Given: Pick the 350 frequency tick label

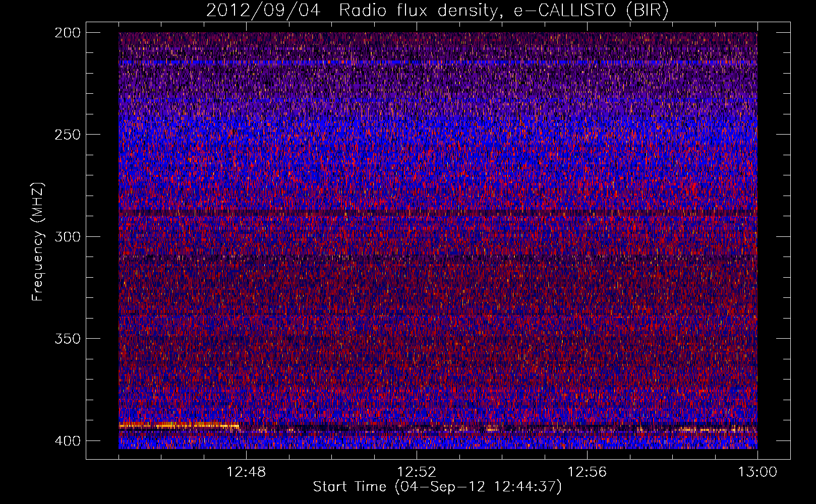Looking at the screenshot, I should (67, 338).
